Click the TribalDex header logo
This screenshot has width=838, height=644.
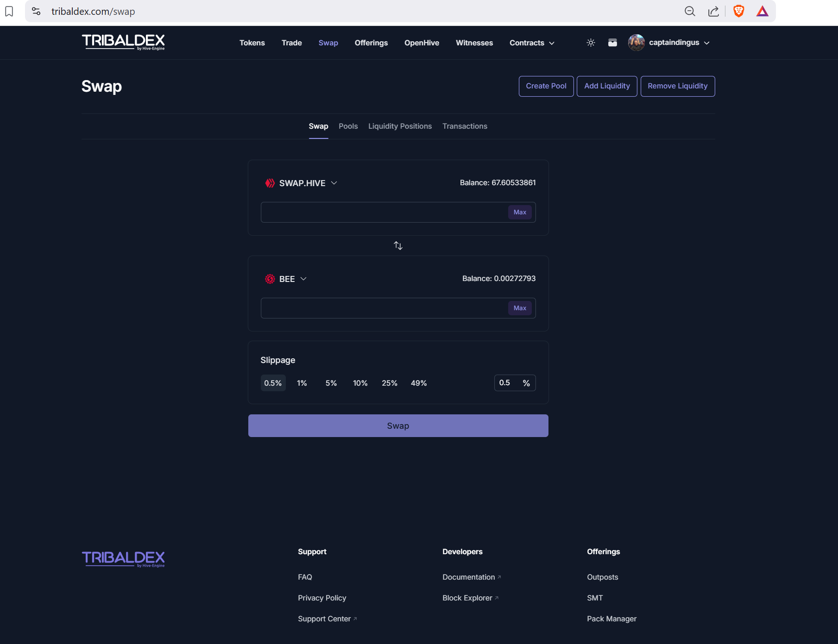click(x=123, y=42)
